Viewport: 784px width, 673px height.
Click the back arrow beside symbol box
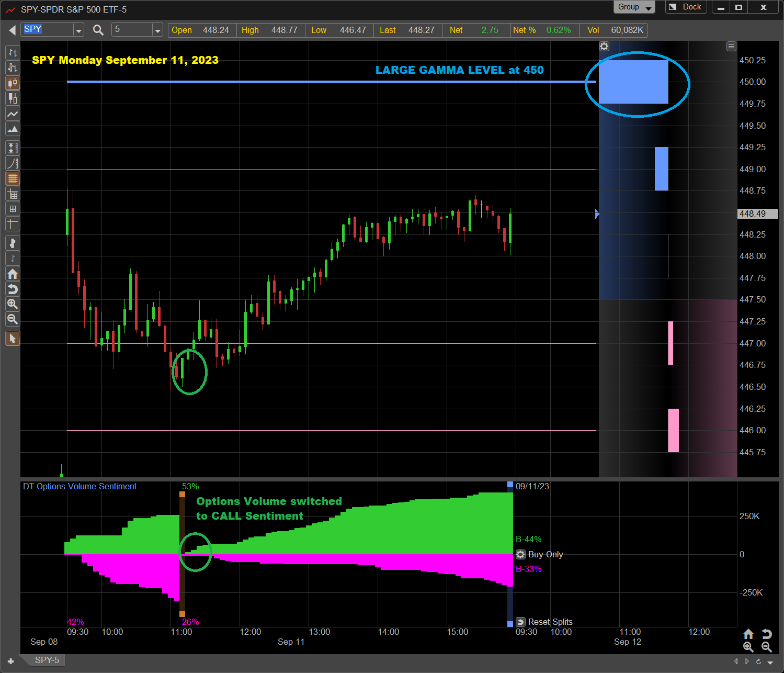pyautogui.click(x=12, y=30)
